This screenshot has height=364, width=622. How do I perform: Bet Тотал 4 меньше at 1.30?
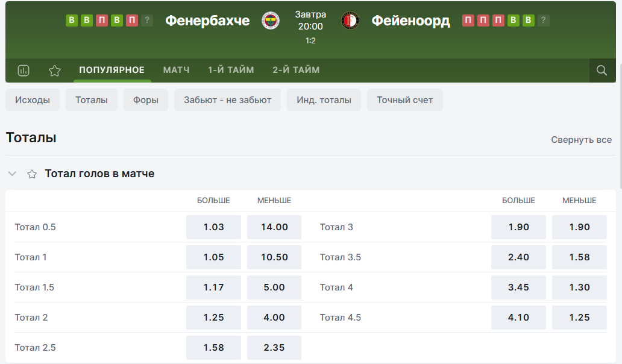(x=579, y=287)
